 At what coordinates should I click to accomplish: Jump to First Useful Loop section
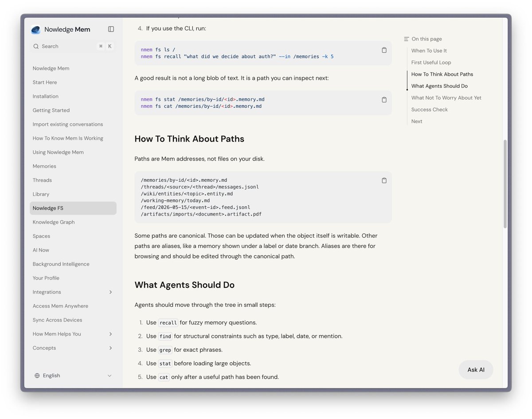pos(431,63)
